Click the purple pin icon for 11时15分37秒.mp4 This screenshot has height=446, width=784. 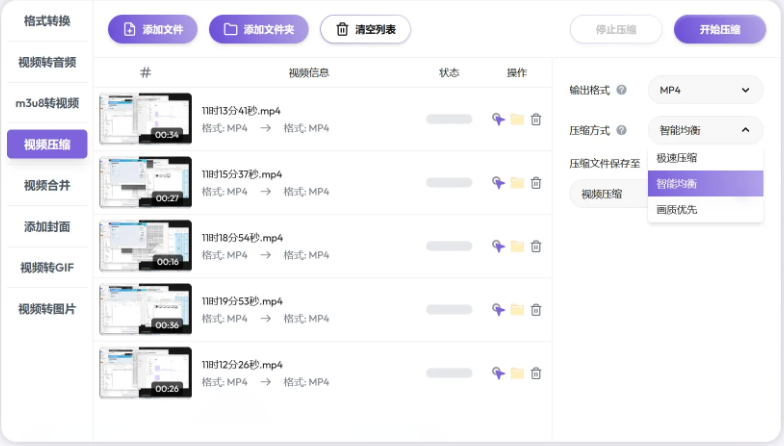pos(498,182)
